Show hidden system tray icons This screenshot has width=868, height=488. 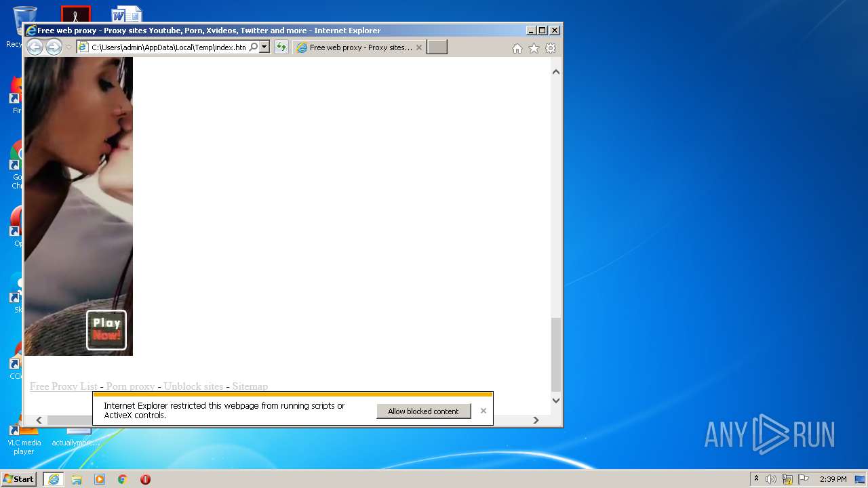point(757,479)
